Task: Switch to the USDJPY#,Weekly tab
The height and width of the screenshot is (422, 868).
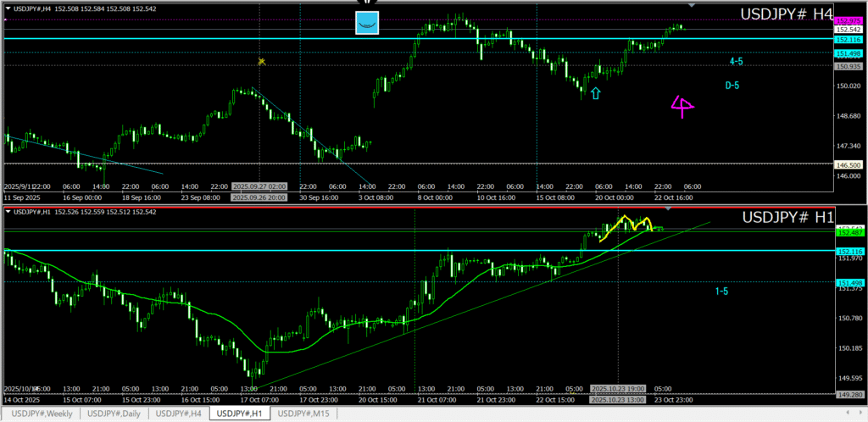Action: (x=42, y=414)
